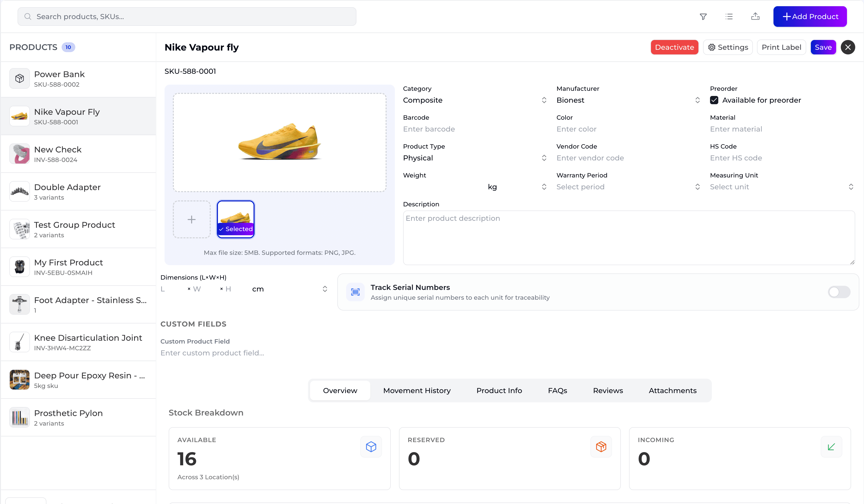Open the Attachments tab
Viewport: 864px width, 504px height.
tap(673, 391)
